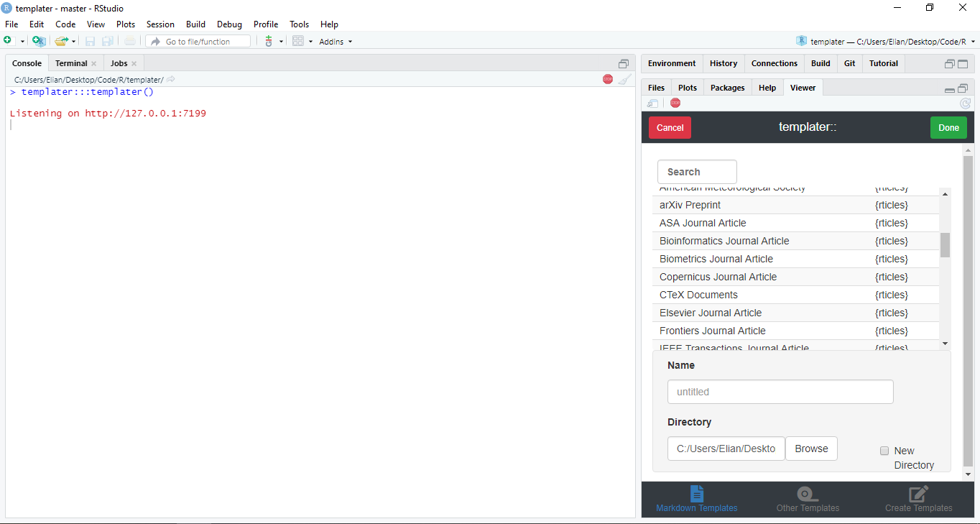Close the Terminal tab
980x524 pixels.
93,64
